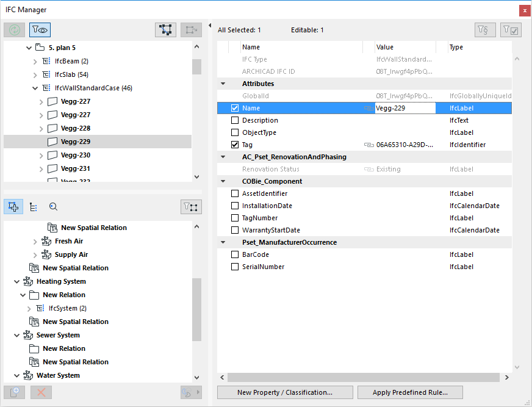
Task: Click the select elements in model icon
Action: point(165,30)
